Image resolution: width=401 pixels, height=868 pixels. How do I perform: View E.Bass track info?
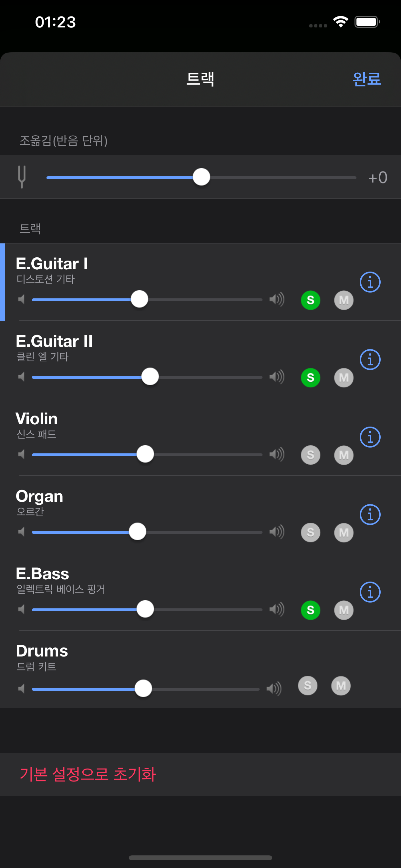370,592
